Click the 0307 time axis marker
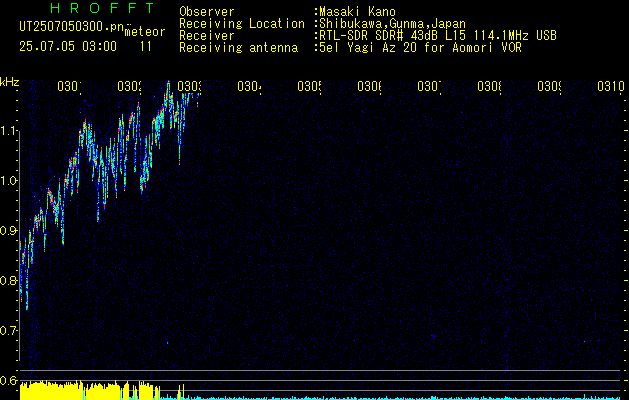 429,86
